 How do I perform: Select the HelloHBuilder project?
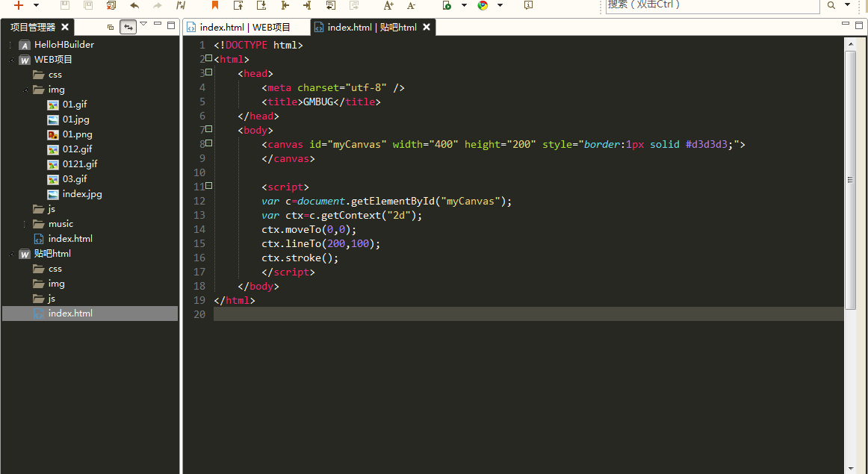tap(64, 44)
